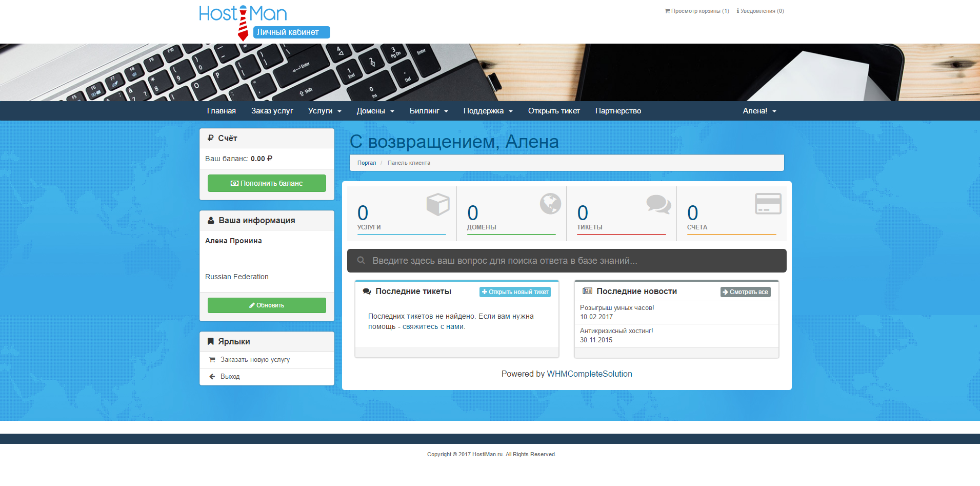This screenshot has height=486, width=980.
Task: Click the globe icon in the Домены tile
Action: click(550, 204)
